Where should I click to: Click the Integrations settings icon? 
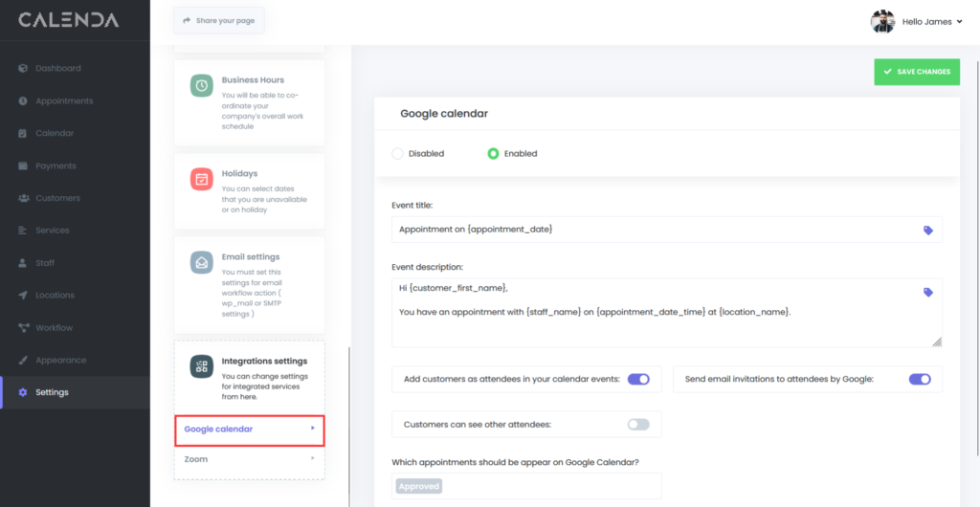[x=201, y=367]
